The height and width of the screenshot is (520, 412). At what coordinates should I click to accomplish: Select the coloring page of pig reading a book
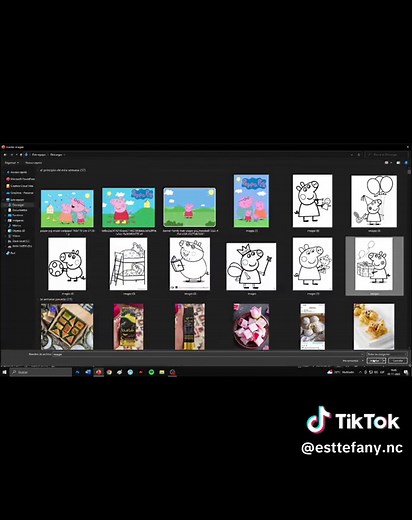190,264
